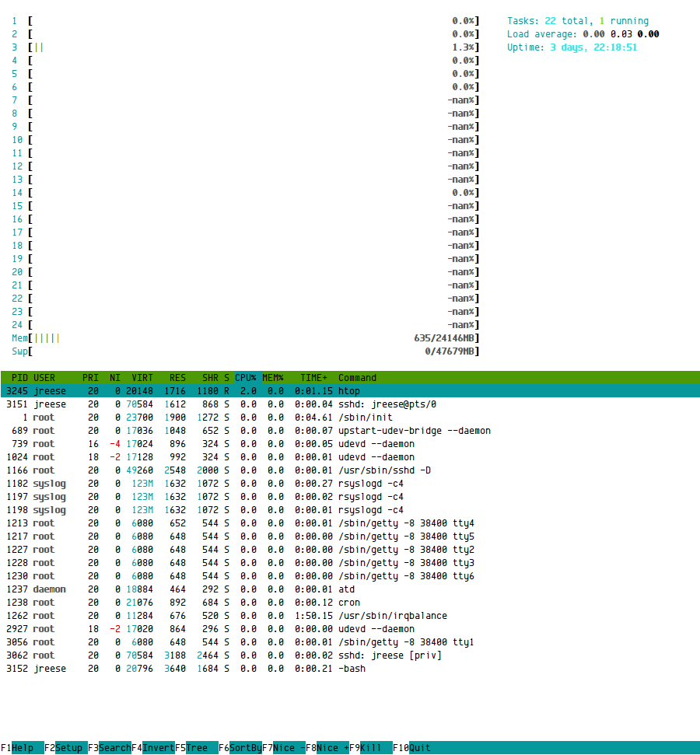
Task: Click the CPU 14 usage meter
Action: 246,193
